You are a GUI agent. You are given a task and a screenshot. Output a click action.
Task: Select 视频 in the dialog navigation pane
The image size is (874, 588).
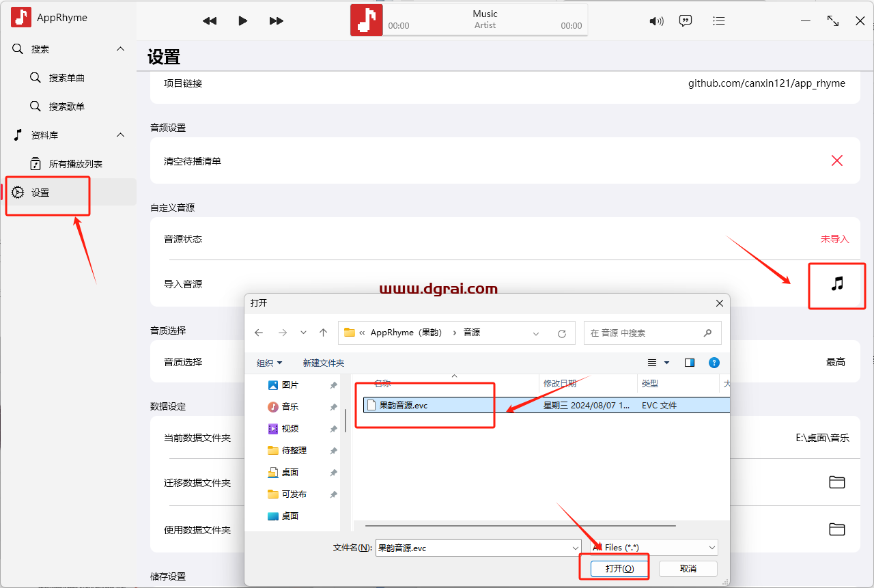pos(290,429)
